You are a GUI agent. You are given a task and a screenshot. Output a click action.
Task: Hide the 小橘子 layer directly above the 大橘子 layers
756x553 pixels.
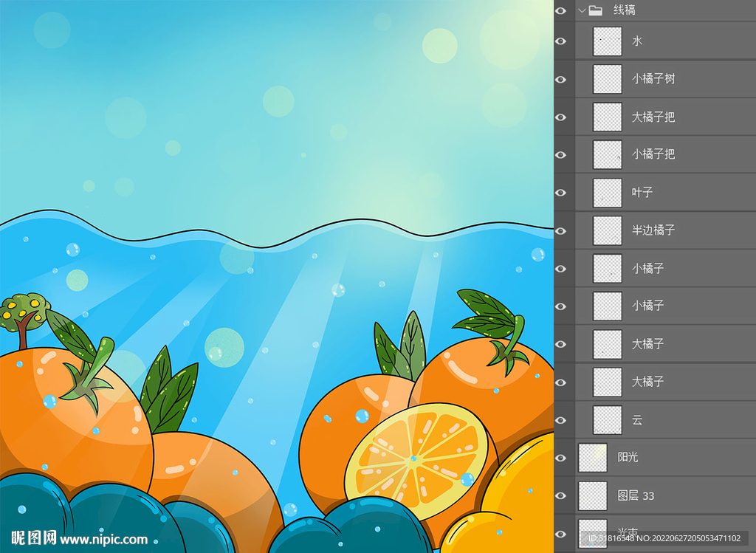pos(561,306)
